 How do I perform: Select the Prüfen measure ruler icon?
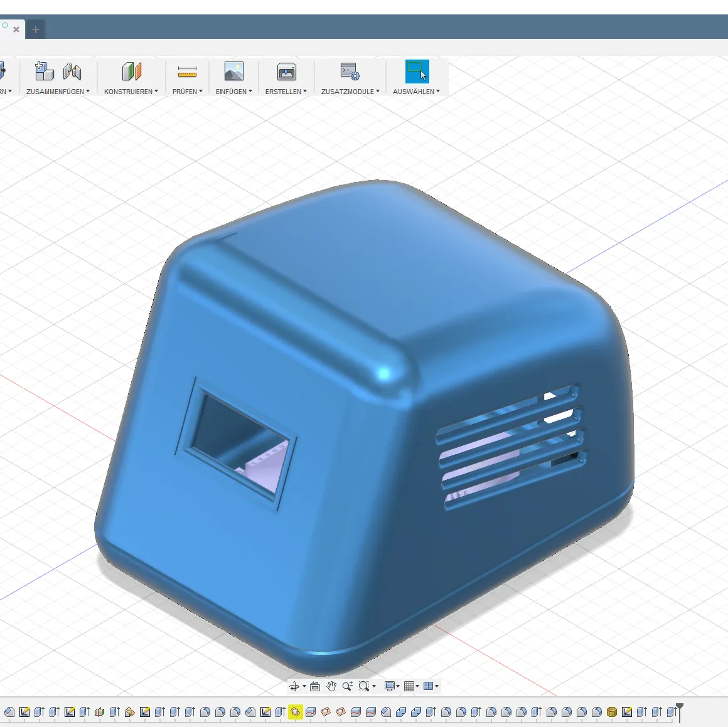pyautogui.click(x=187, y=72)
